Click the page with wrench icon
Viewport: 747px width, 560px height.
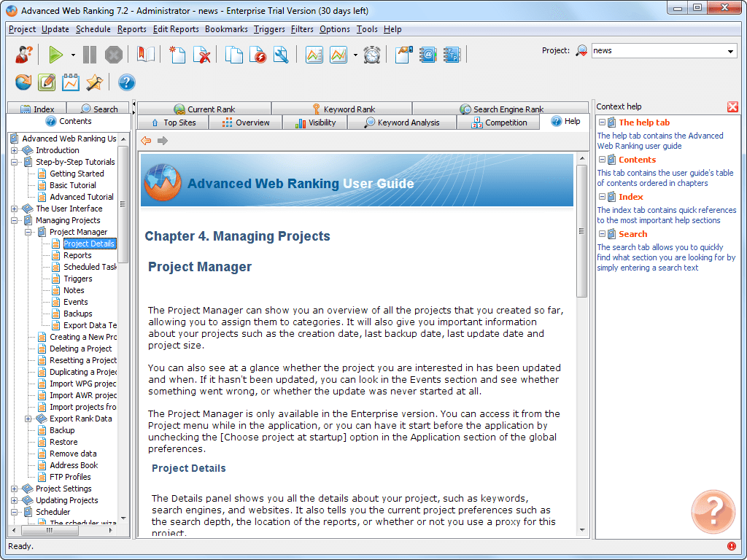(281, 55)
